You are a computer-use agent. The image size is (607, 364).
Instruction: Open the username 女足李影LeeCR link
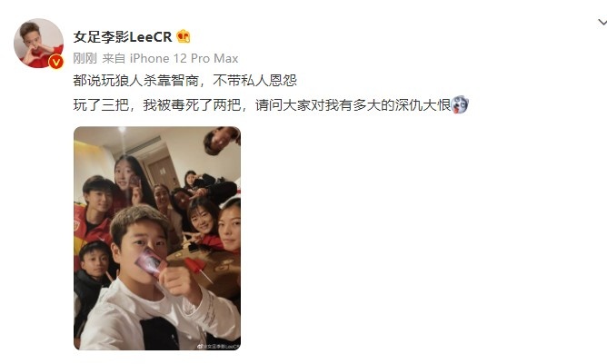pos(123,36)
